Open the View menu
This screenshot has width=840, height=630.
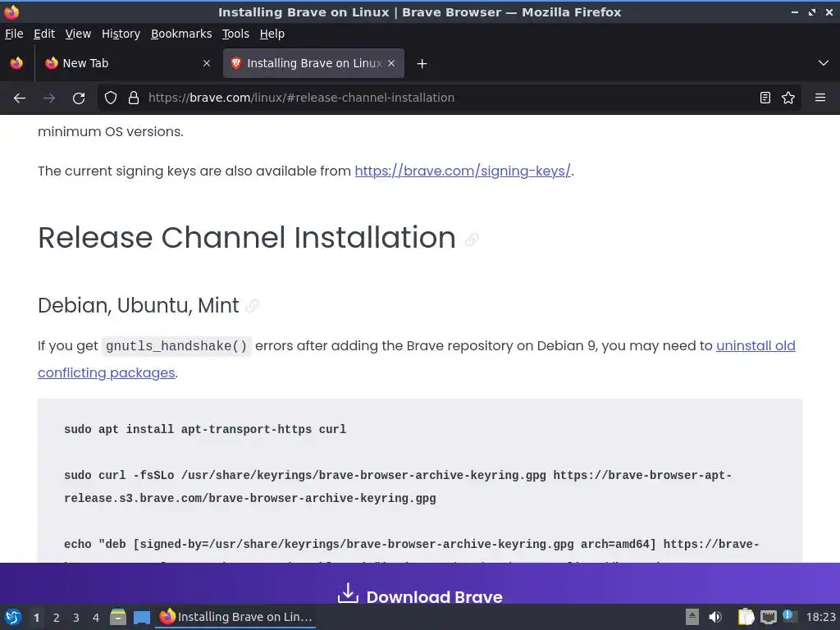(78, 34)
